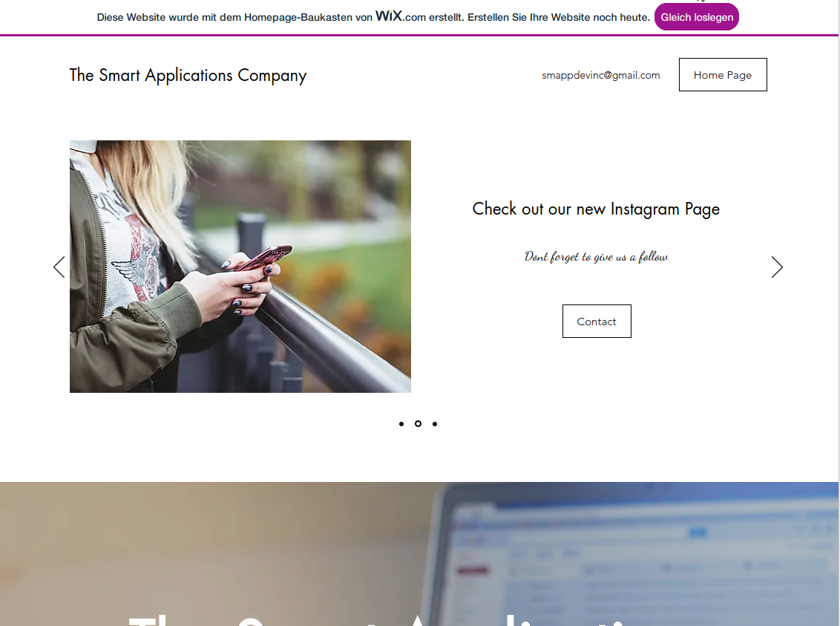Open the slideshow photo of woman at railing
Screen dimensions: 840x626
click(x=240, y=267)
